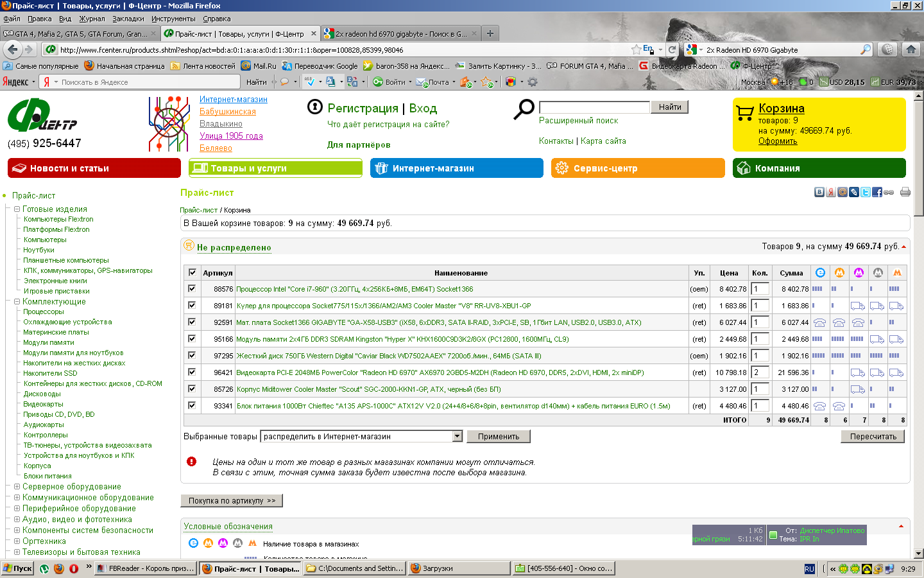Collapse the Не распределено panel with red arrow
This screenshot has height=578, width=924.
(903, 247)
